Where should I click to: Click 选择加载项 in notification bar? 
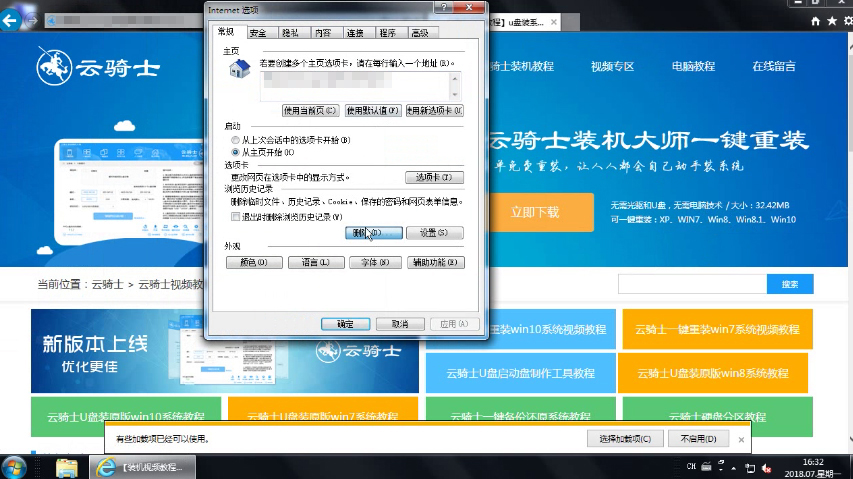[x=625, y=439]
